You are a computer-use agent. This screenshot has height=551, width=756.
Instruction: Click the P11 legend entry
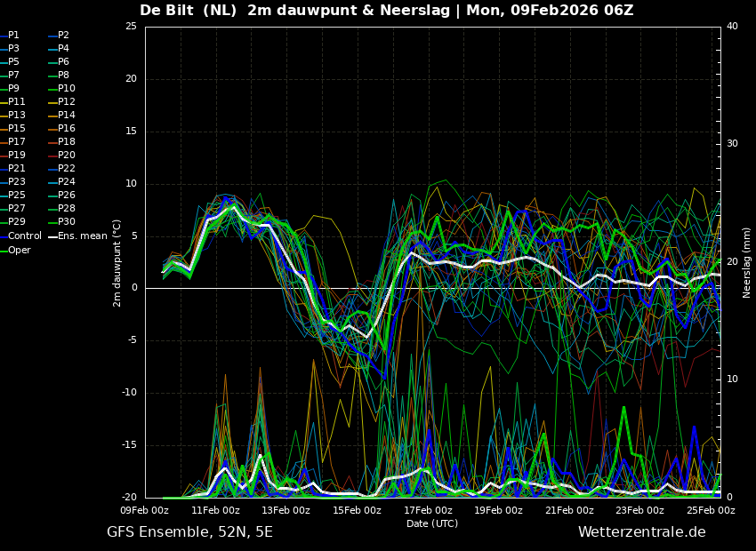[x=16, y=102]
